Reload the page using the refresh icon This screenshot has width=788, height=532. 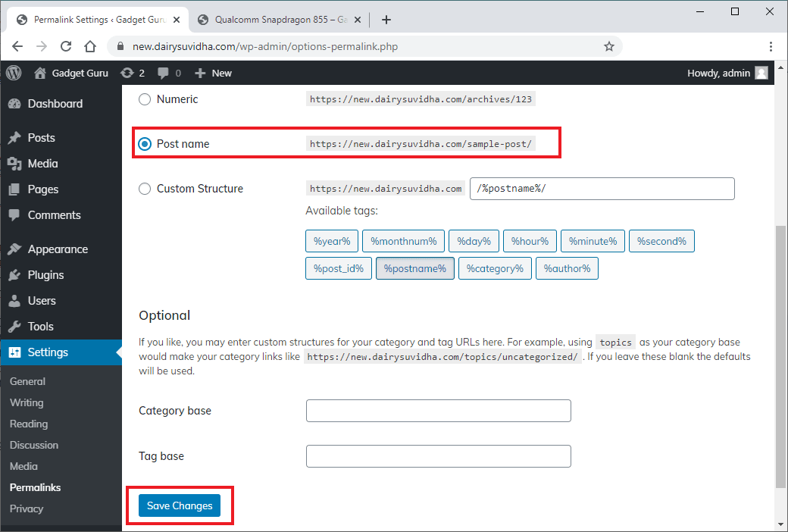(66, 46)
